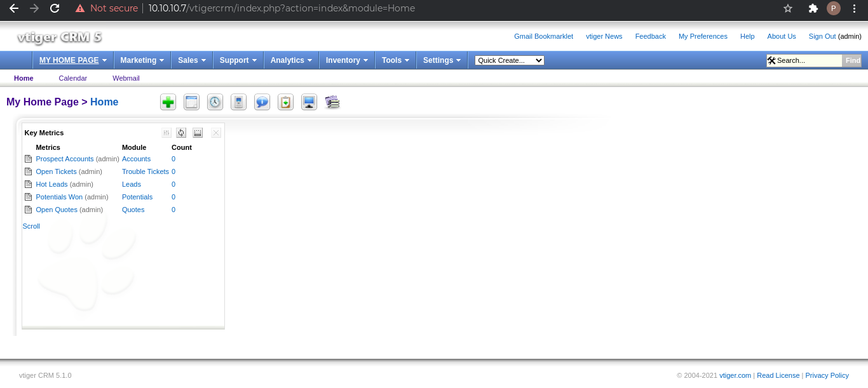Click the green plus add widget icon
The image size is (868, 388).
point(168,102)
